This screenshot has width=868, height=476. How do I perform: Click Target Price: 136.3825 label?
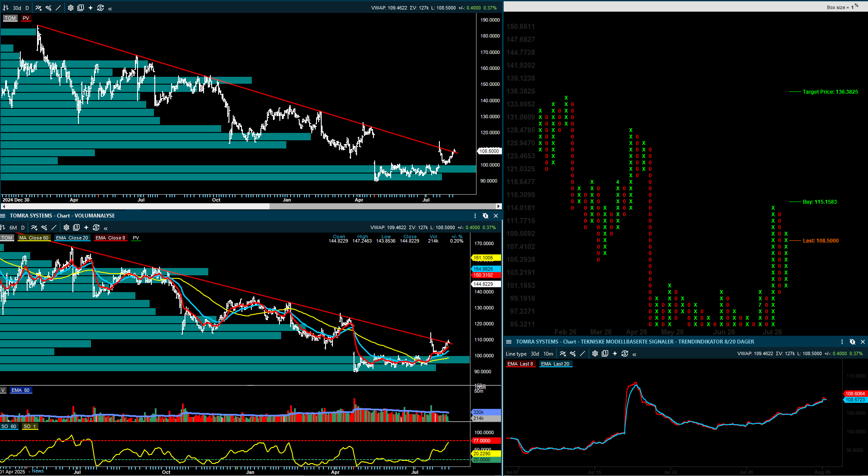[830, 92]
